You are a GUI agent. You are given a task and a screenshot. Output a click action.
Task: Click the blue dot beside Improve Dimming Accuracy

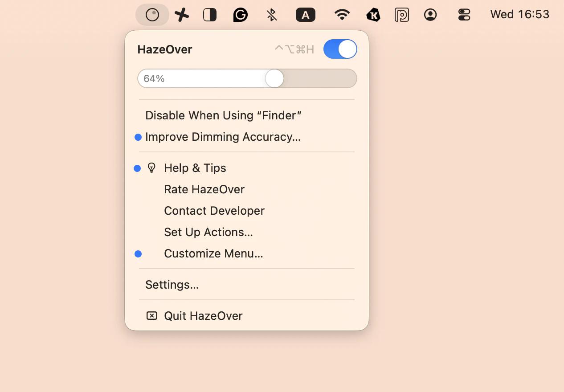tap(138, 137)
